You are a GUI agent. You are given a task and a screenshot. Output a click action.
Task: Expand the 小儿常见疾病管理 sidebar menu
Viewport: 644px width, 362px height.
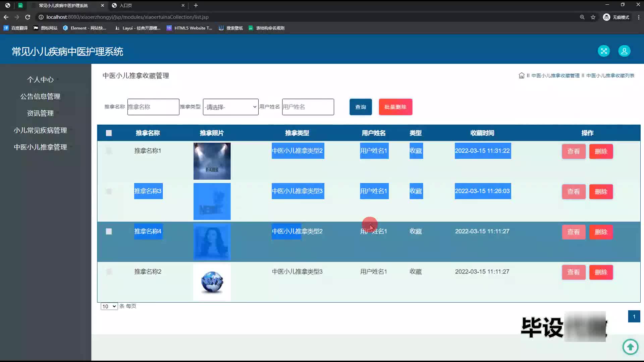(40, 130)
